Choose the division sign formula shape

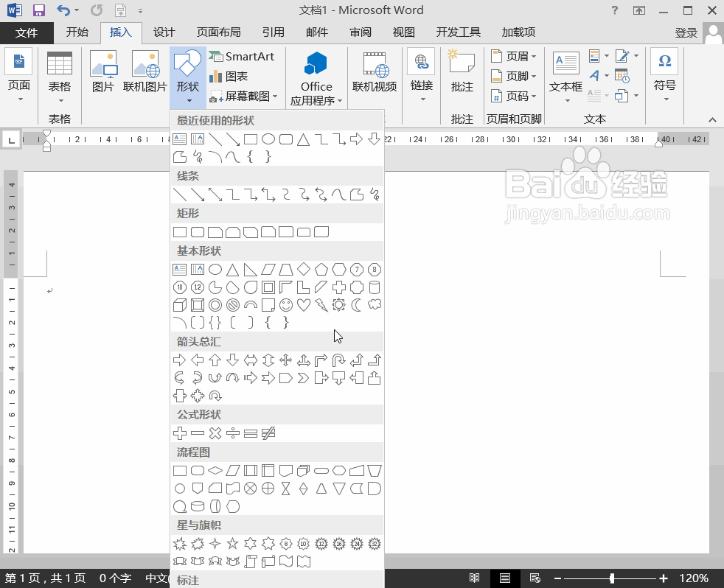point(233,433)
